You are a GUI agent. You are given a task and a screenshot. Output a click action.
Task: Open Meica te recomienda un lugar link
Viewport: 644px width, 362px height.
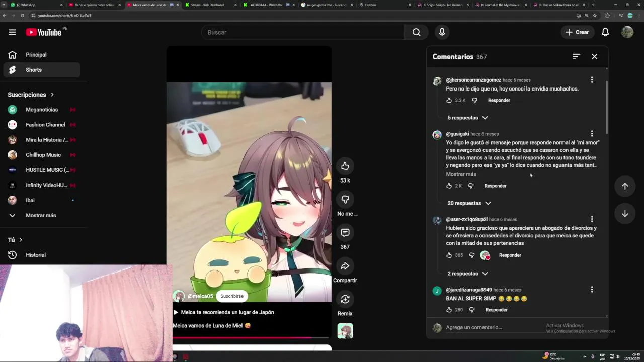click(224, 312)
